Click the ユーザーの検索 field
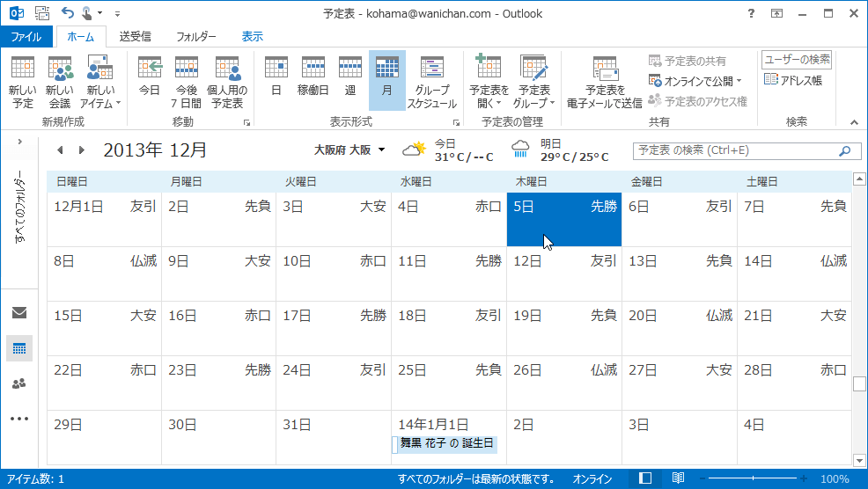Screen dimensions: 868x489 click(x=797, y=60)
